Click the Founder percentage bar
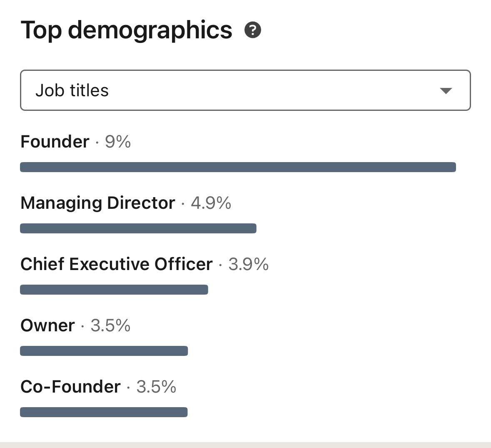The image size is (491, 448). point(238,167)
